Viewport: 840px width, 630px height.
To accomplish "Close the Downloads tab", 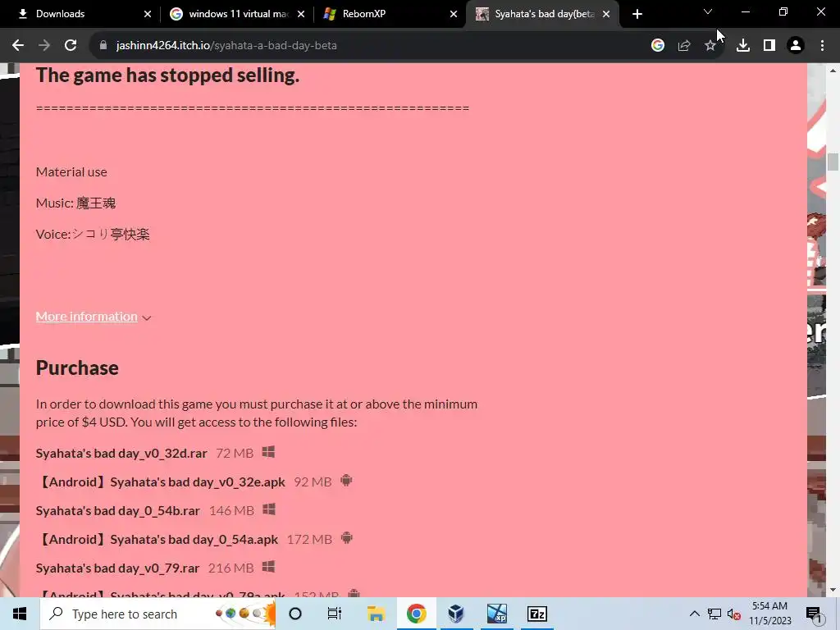I will click(x=148, y=14).
